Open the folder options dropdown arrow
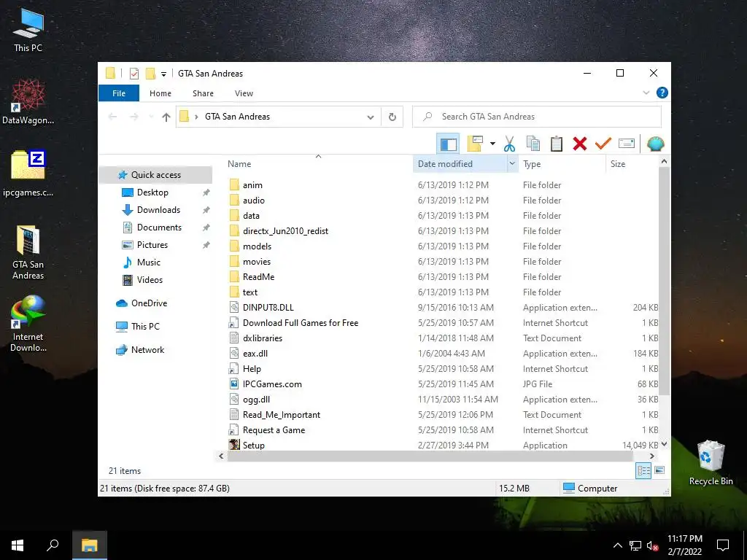747x560 pixels. (x=492, y=144)
